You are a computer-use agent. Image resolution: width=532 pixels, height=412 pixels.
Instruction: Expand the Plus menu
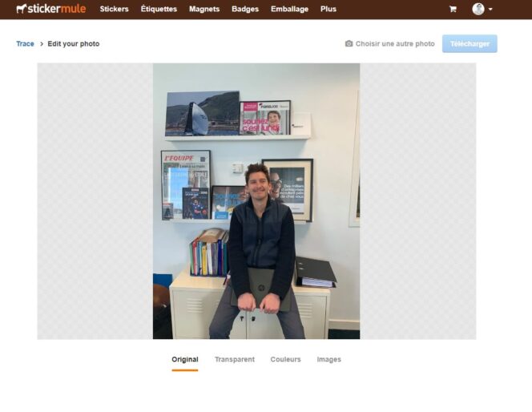[x=328, y=9]
